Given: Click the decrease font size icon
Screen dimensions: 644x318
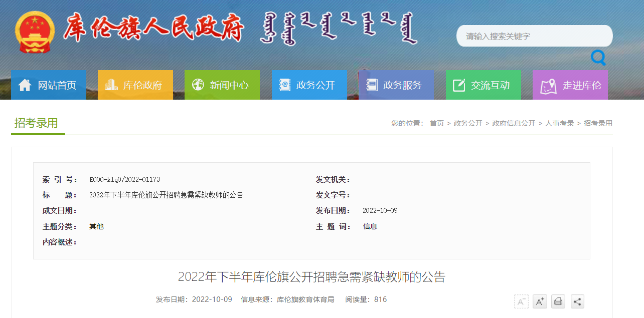Looking at the screenshot, I should tap(521, 301).
